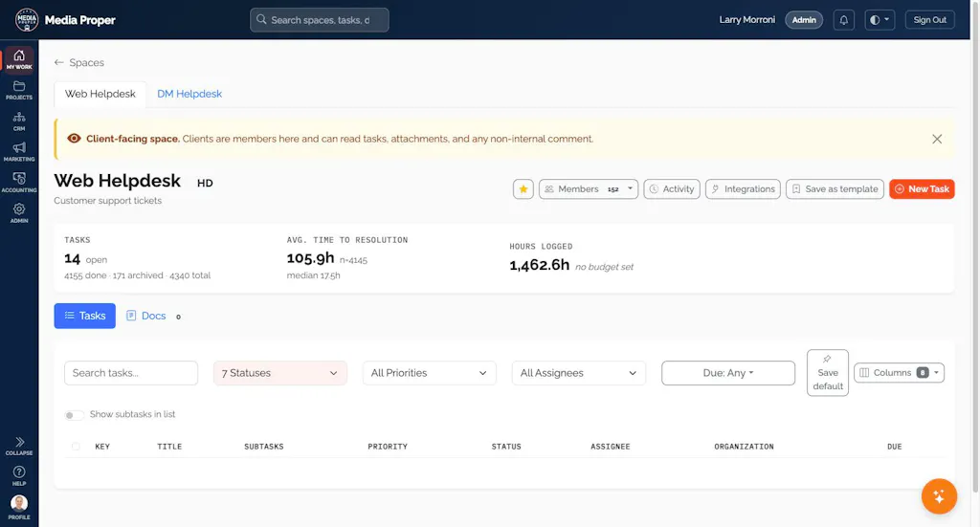This screenshot has width=980, height=527.
Task: Sort by the SUBTASKS column header
Action: 264,447
